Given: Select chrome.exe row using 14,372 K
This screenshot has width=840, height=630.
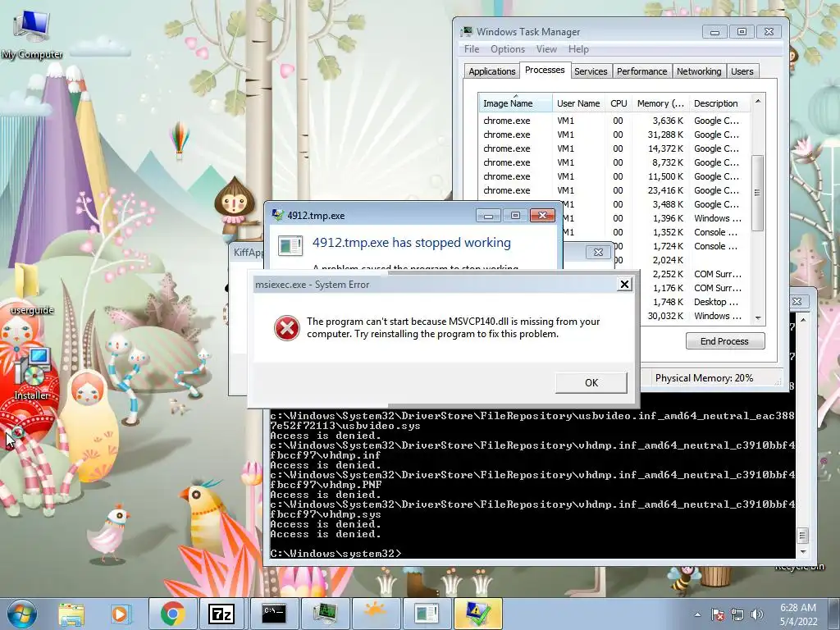Looking at the screenshot, I should pos(614,148).
